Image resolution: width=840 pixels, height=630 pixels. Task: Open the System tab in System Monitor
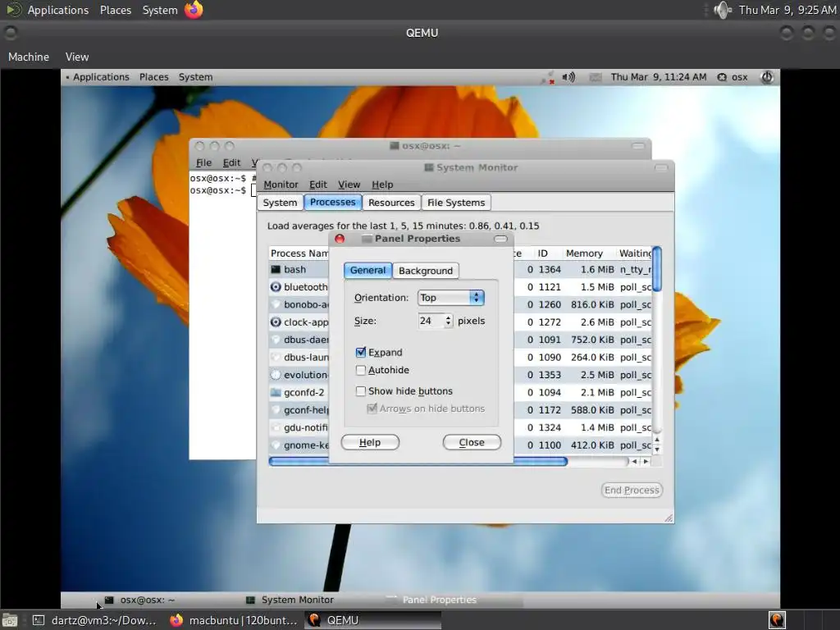tap(280, 203)
